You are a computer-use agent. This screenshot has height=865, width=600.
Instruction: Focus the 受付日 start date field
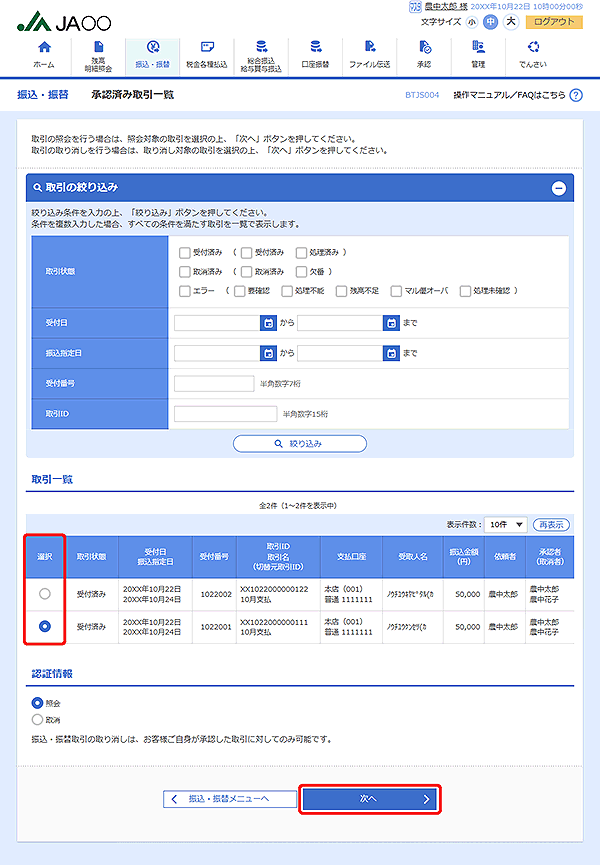pos(217,323)
